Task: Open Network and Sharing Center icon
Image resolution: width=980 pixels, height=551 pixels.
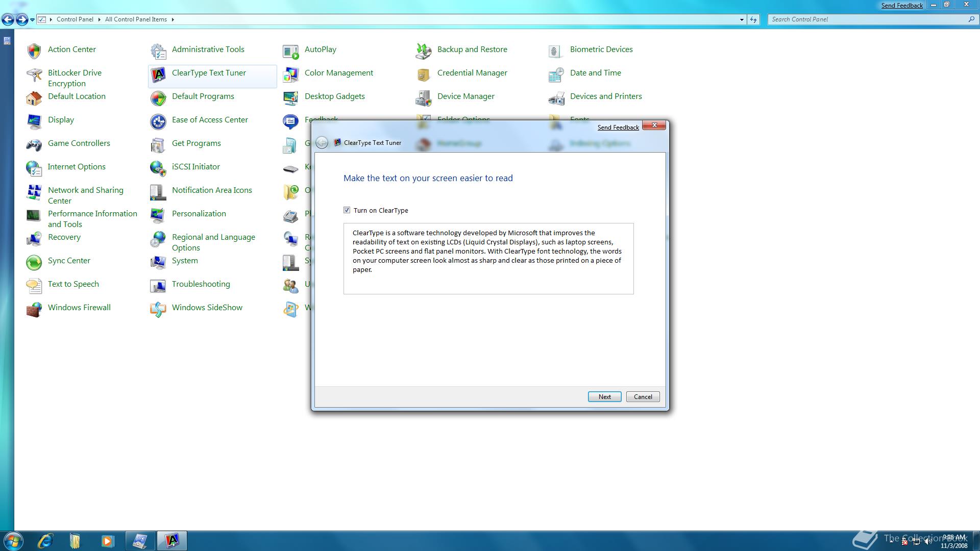Action: (x=34, y=192)
